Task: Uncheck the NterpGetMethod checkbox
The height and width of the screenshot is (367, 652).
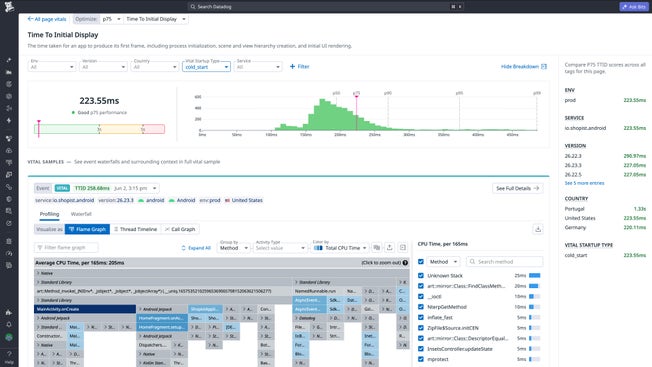Action: point(421,307)
